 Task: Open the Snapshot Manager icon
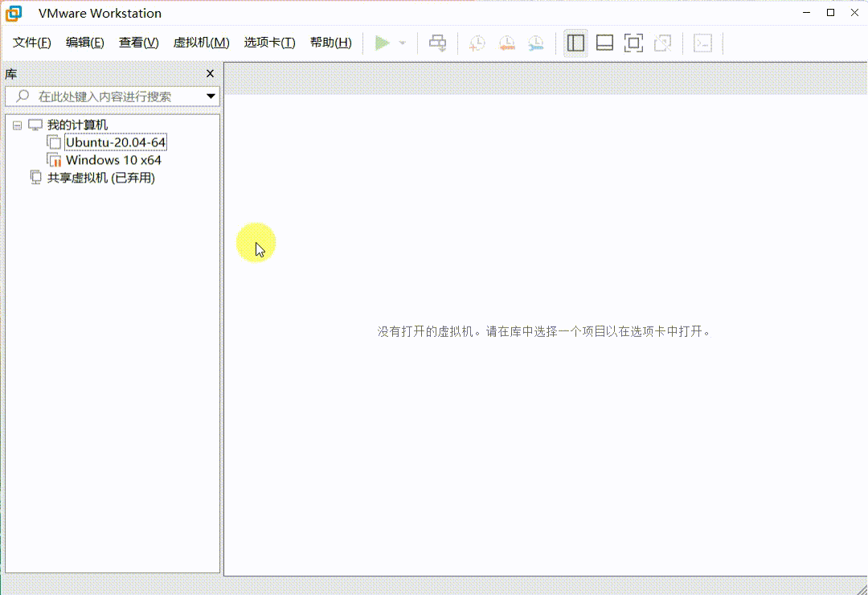click(x=536, y=43)
